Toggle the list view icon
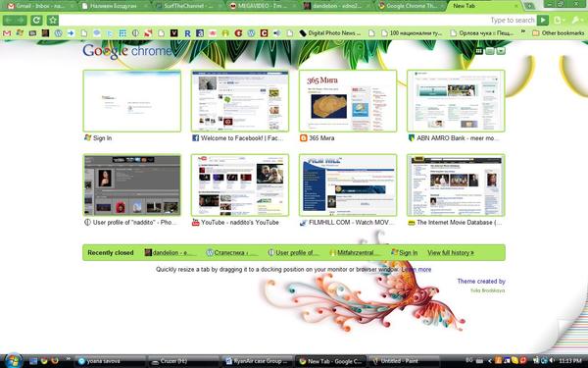588x368 pixels. tap(490, 51)
